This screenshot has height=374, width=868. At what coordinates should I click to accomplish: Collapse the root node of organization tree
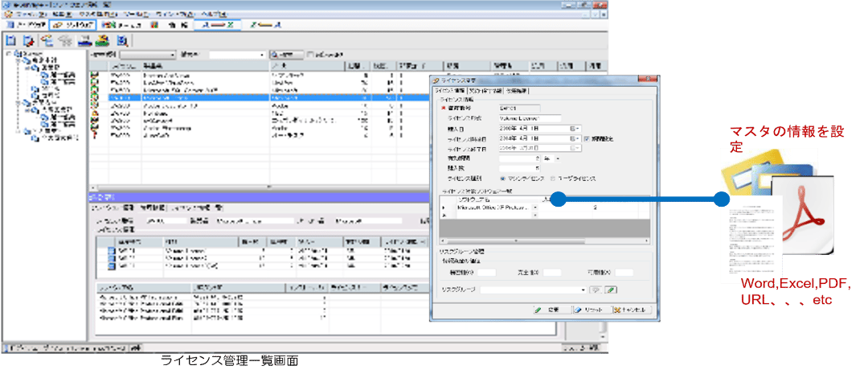[x=8, y=54]
